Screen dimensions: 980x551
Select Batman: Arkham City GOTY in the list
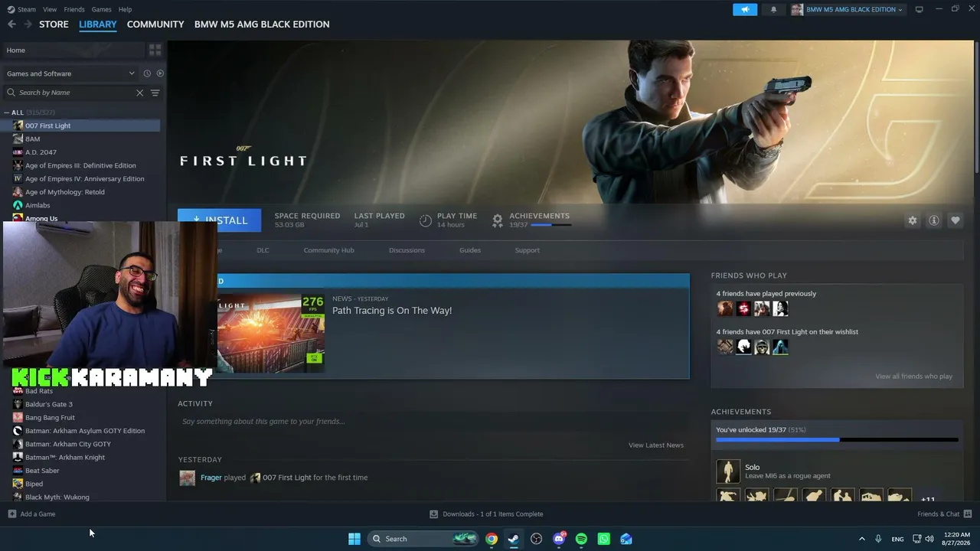68,444
